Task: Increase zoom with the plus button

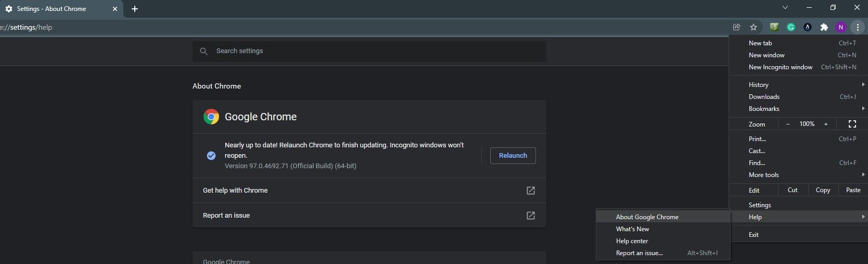Action: click(826, 124)
